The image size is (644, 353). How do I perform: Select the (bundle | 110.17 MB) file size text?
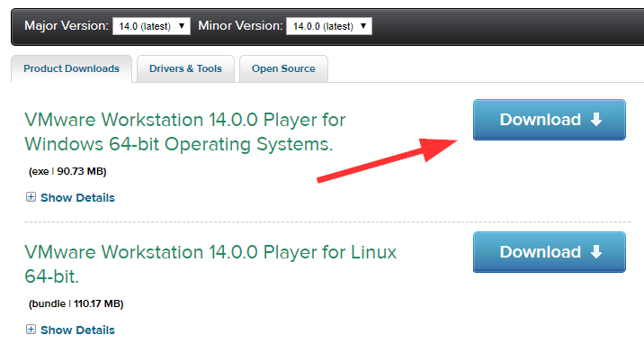[76, 304]
